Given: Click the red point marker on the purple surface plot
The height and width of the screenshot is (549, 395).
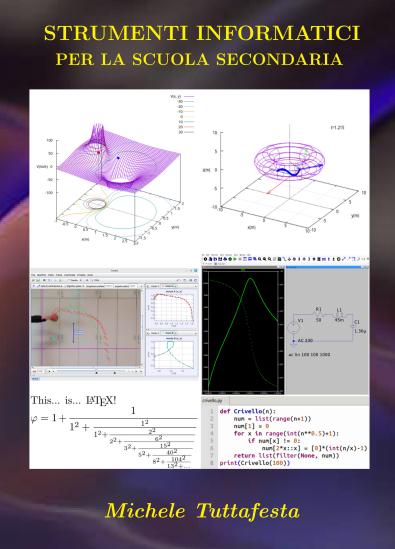Looking at the screenshot, I should tap(99, 152).
